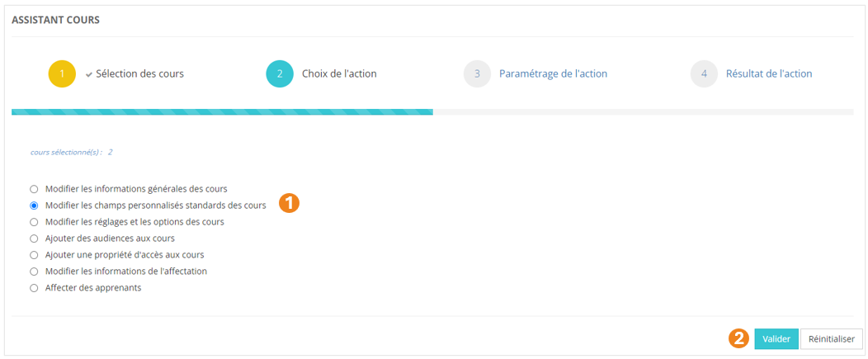Go to the Sélection des cours step

[139, 74]
